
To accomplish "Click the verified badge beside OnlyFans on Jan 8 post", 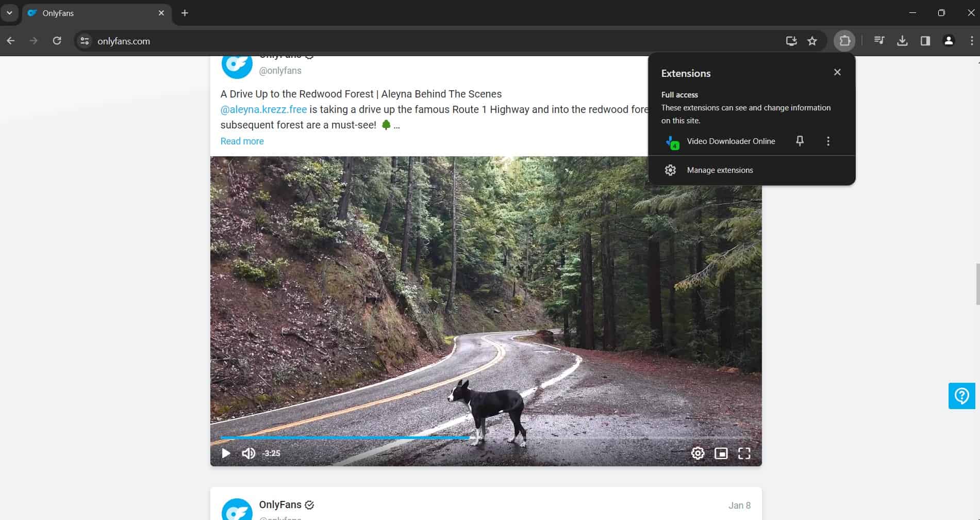I will 309,505.
